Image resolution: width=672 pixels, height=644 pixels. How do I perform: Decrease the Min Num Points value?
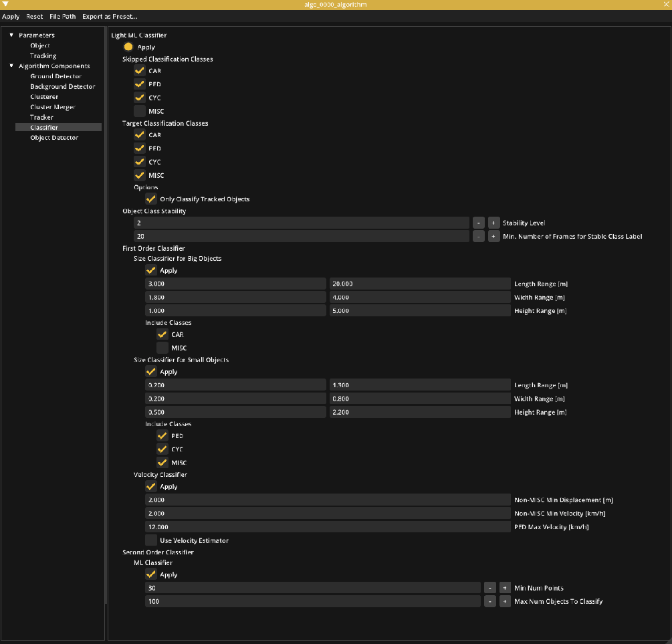coord(490,588)
